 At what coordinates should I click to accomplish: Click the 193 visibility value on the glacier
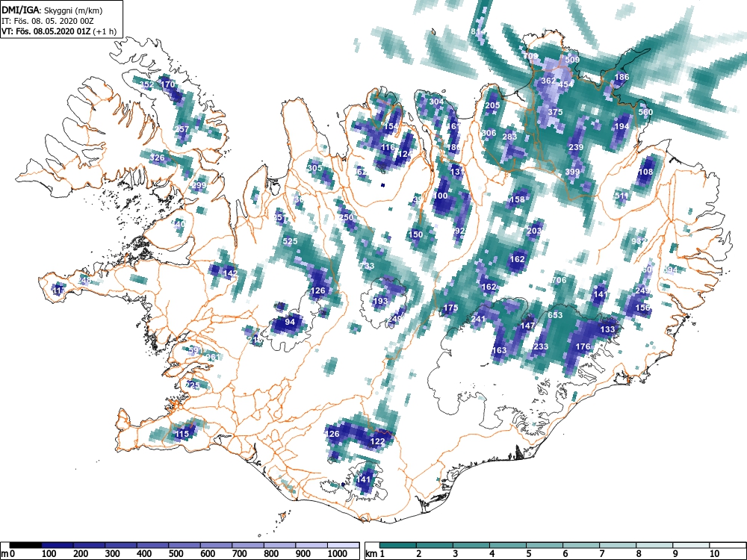point(380,301)
